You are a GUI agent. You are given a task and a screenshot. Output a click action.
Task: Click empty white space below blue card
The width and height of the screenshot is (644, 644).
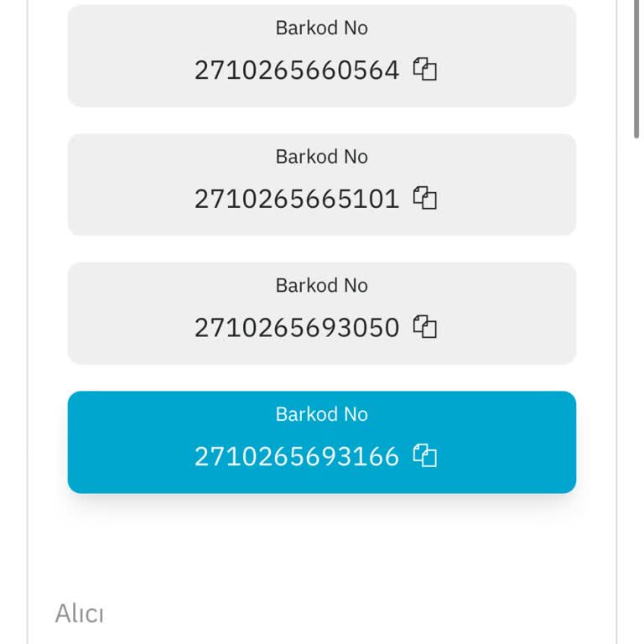coord(322,545)
